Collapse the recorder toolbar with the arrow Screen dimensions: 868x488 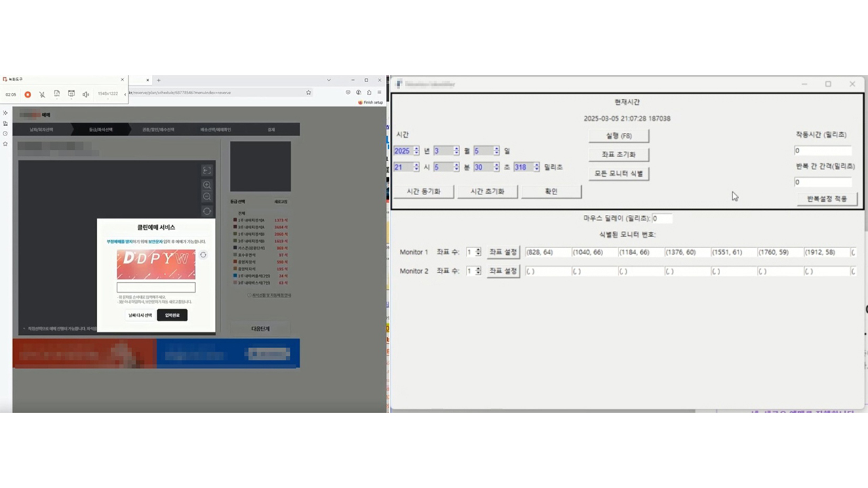click(x=125, y=94)
